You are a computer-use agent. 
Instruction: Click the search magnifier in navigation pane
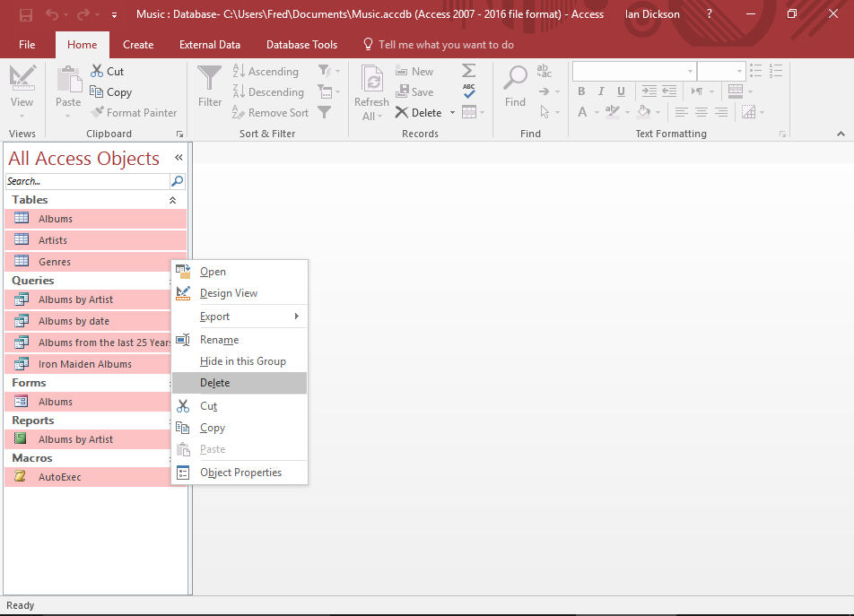[x=177, y=180]
